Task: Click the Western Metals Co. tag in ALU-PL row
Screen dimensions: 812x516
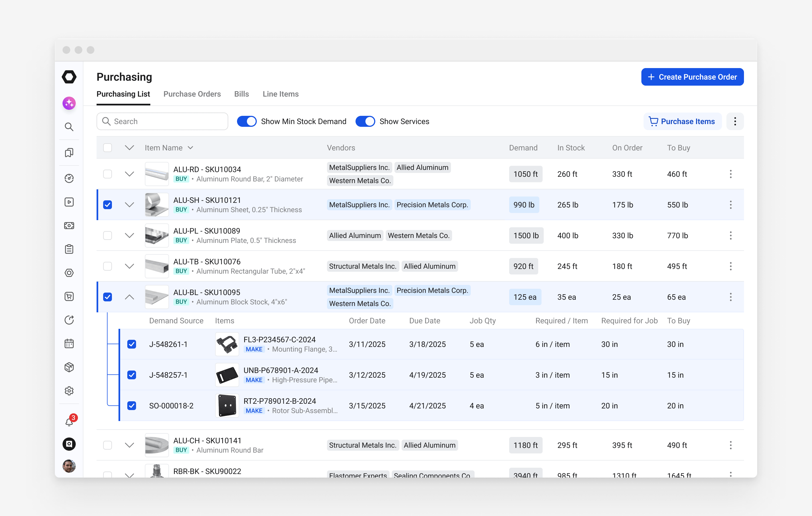Action: coord(418,235)
